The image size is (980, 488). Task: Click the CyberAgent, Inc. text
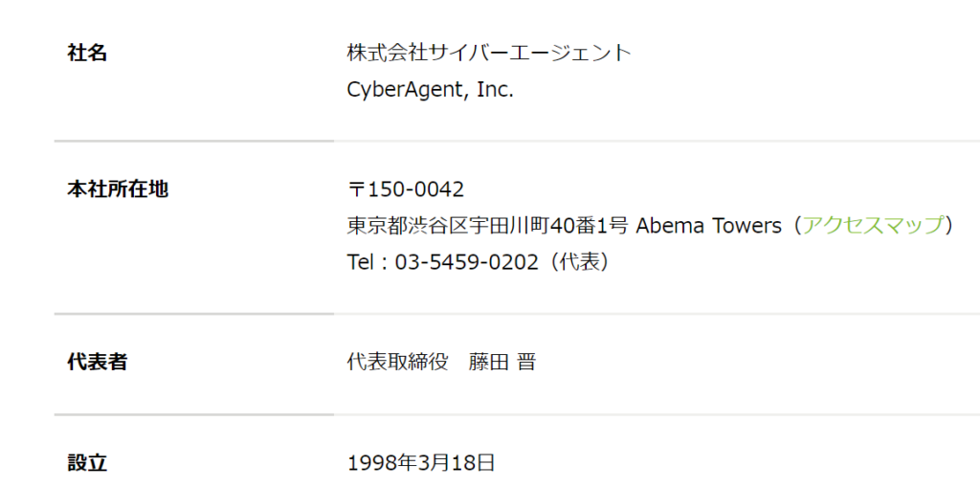tap(430, 90)
